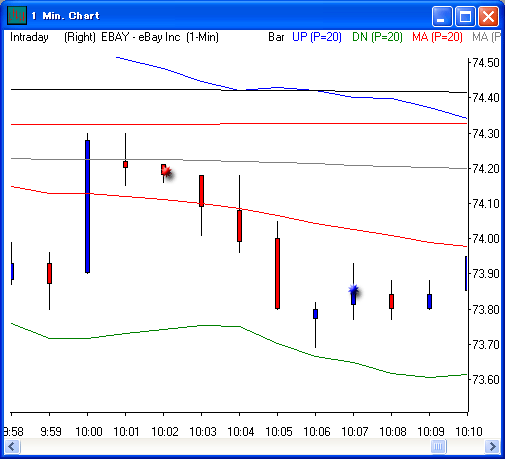Image resolution: width=505 pixels, height=459 pixels.
Task: Click the scrollbar left arrow
Action: click(13, 446)
